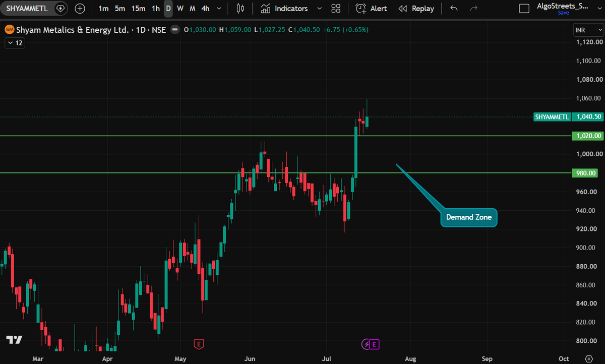Click the Mar label on time axis
This screenshot has height=364, width=605.
(x=38, y=359)
